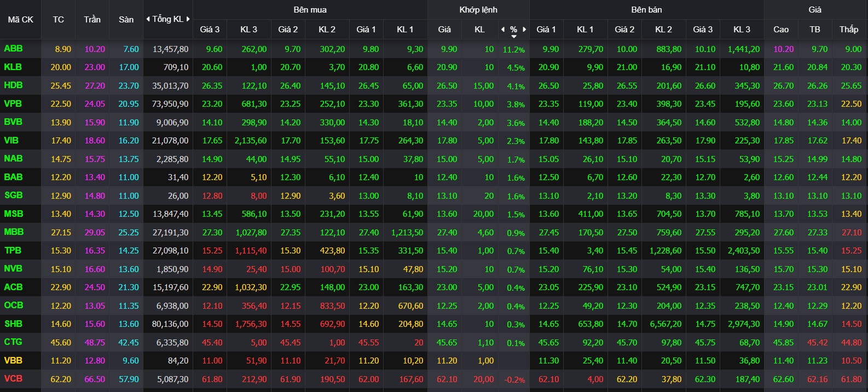Click the KL 3 header under Bên bán
868x392 pixels.
pyautogui.click(x=742, y=30)
